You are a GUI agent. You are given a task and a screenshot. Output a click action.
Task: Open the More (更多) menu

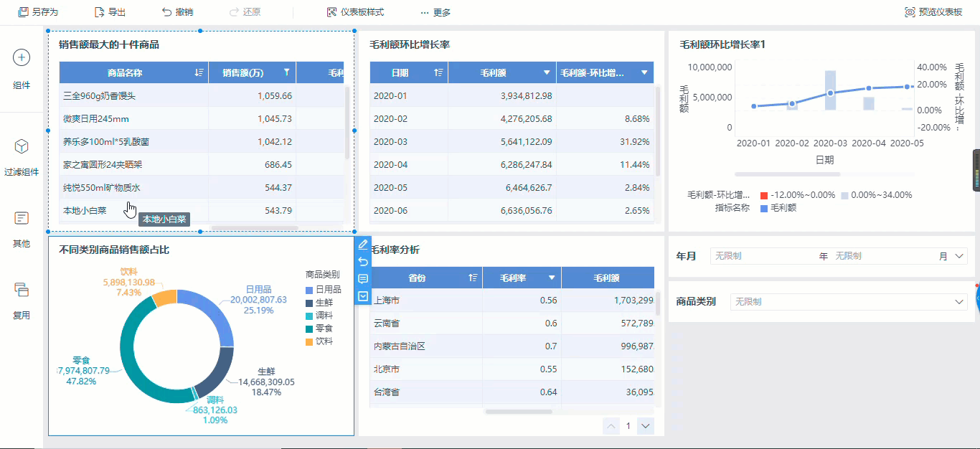click(435, 12)
